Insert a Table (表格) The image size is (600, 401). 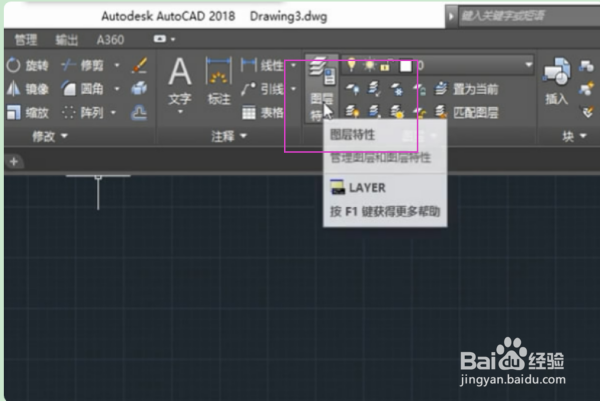(x=262, y=113)
